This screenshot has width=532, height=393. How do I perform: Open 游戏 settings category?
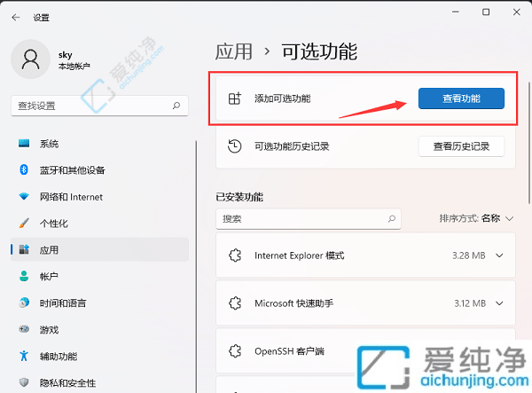tap(99, 329)
